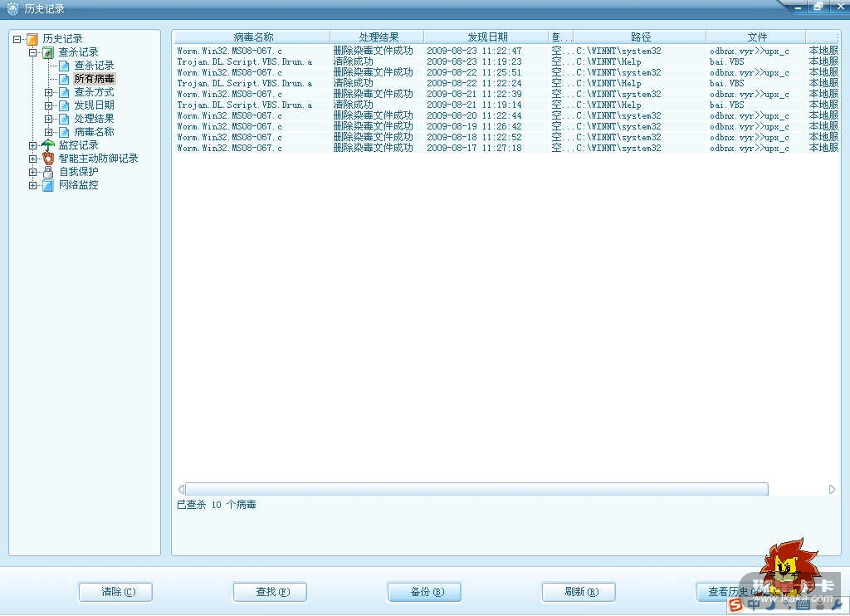850x616 pixels.
Task: Expand the 自我保护 tree node
Action: [33, 172]
